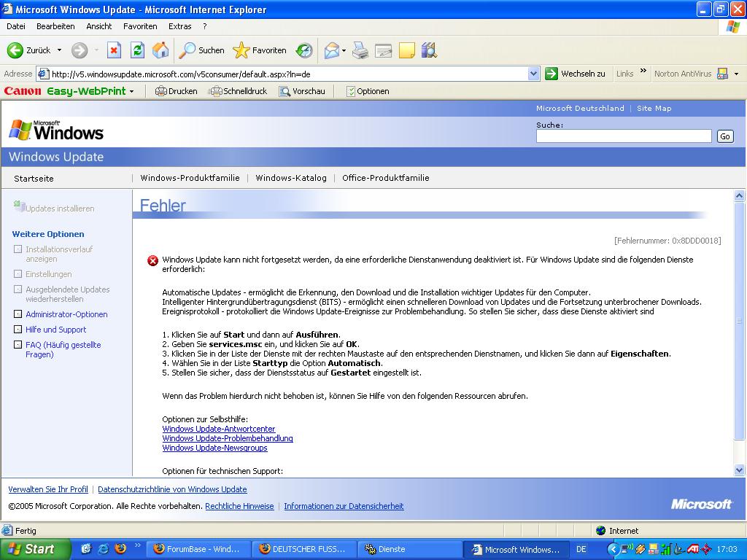Open FAQ (Häufig gestellte Fragen) link
747x560 pixels.
coord(63,349)
